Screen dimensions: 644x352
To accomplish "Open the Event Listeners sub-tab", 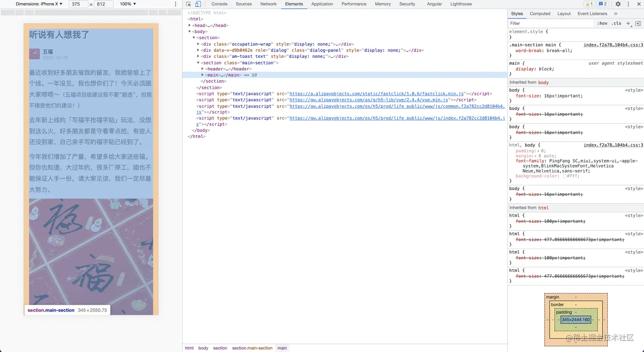I will (x=592, y=14).
